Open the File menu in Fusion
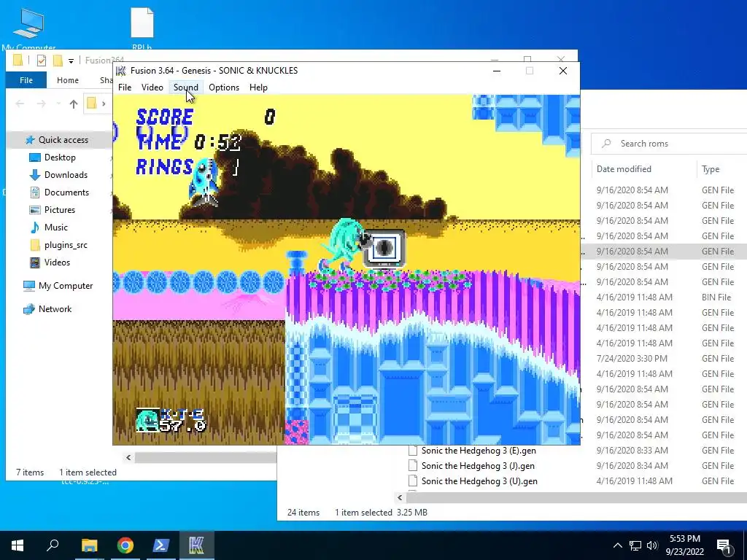Image resolution: width=747 pixels, height=560 pixels. (125, 87)
